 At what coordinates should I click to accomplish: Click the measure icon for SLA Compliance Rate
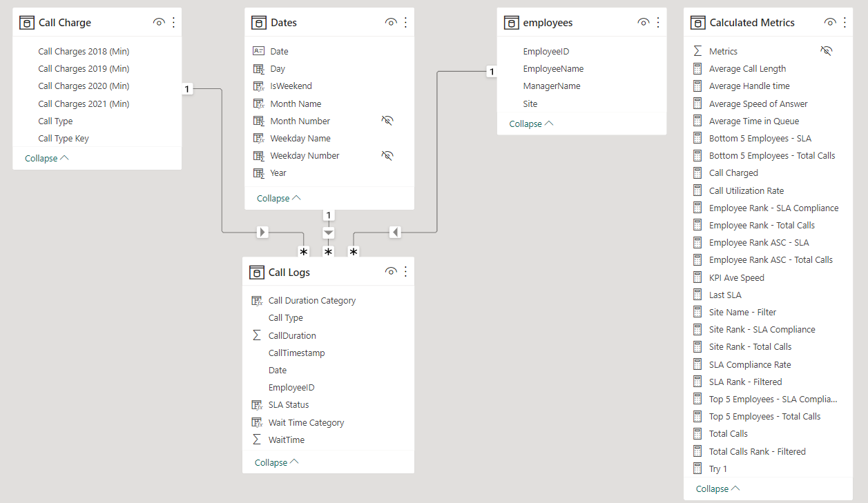click(x=697, y=364)
